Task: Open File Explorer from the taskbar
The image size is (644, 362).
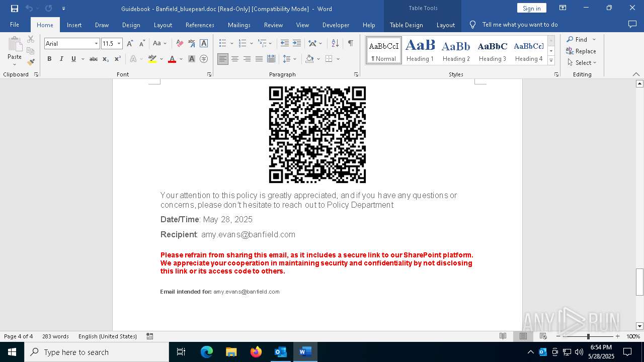Action: pyautogui.click(x=231, y=352)
